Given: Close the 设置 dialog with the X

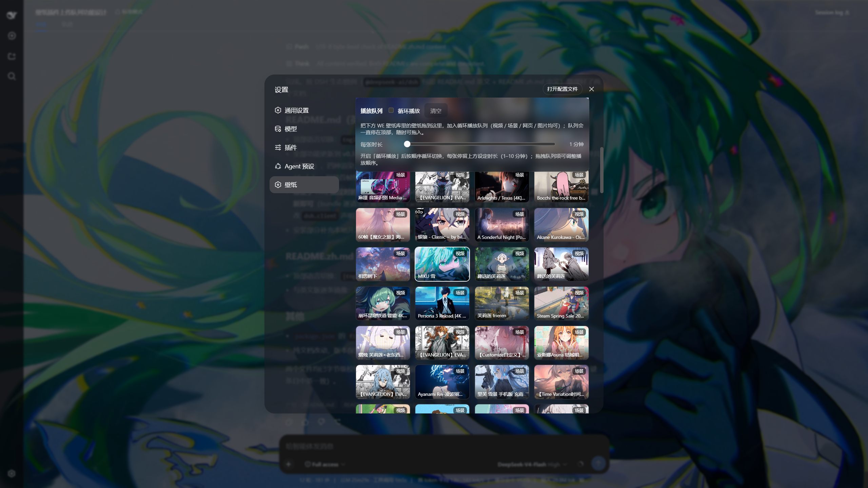Looking at the screenshot, I should [592, 89].
